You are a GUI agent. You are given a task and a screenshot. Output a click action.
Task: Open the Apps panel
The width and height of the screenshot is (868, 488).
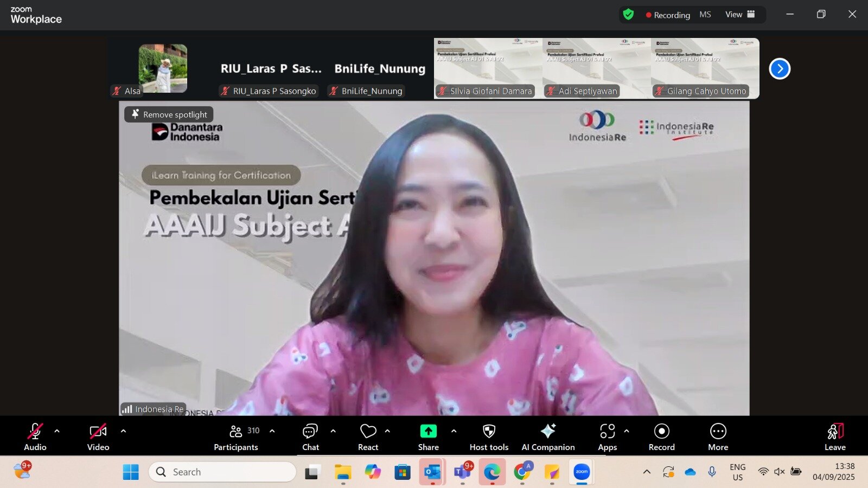[607, 437]
